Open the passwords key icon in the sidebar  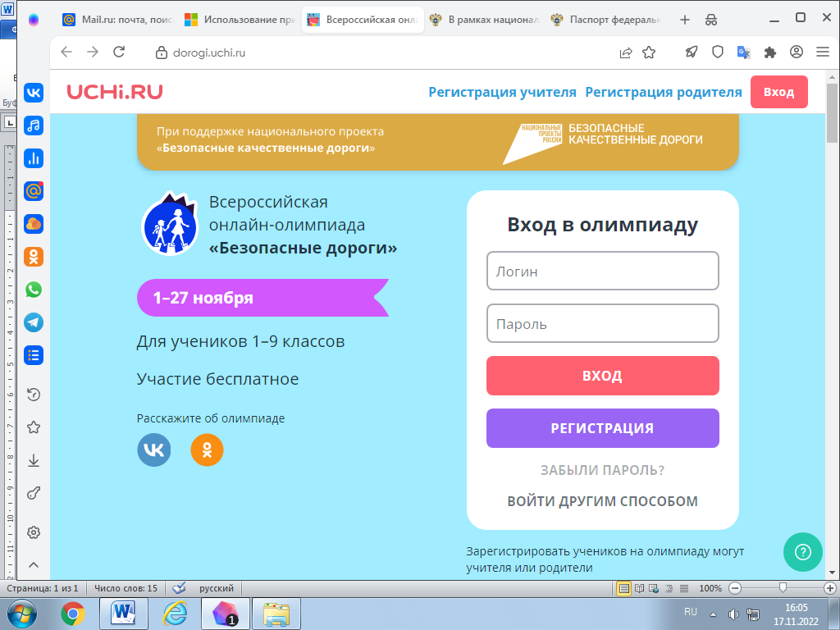point(33,493)
